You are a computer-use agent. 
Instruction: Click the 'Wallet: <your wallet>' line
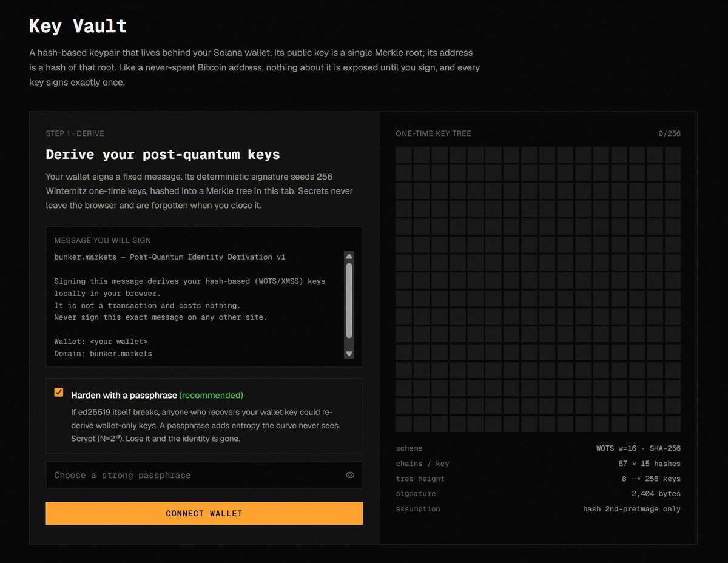pos(101,342)
